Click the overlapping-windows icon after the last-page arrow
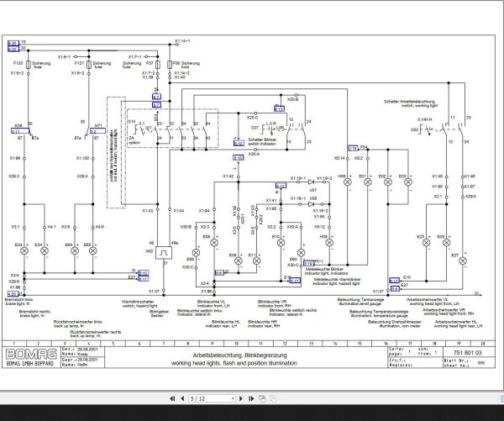Screen dimensions: 504x421 pos(262,398)
